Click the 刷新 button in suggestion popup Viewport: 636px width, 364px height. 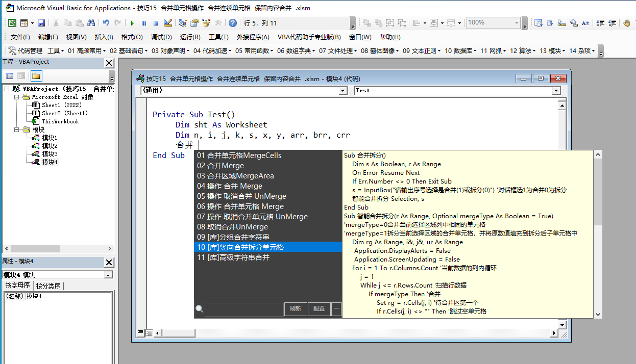coord(296,308)
